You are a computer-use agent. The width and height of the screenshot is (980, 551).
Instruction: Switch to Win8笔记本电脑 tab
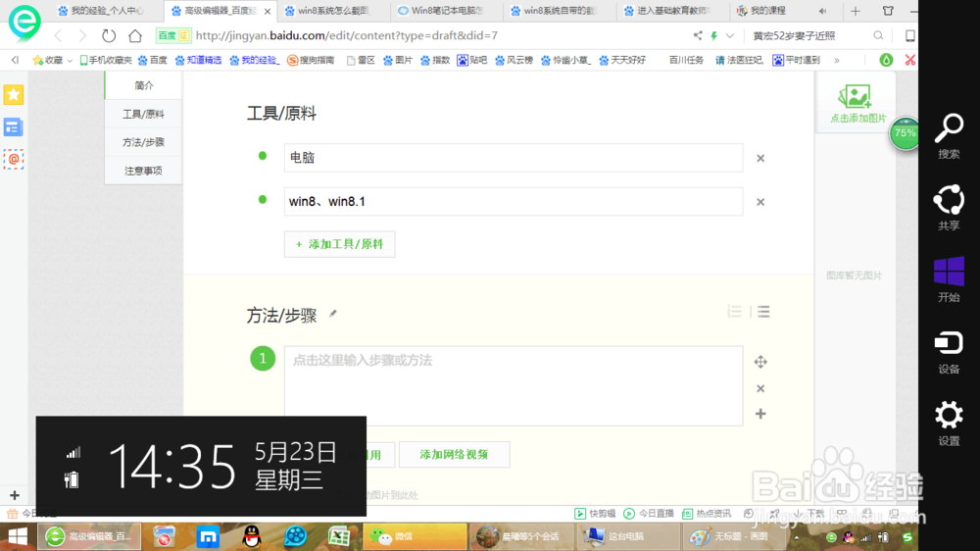(446, 11)
